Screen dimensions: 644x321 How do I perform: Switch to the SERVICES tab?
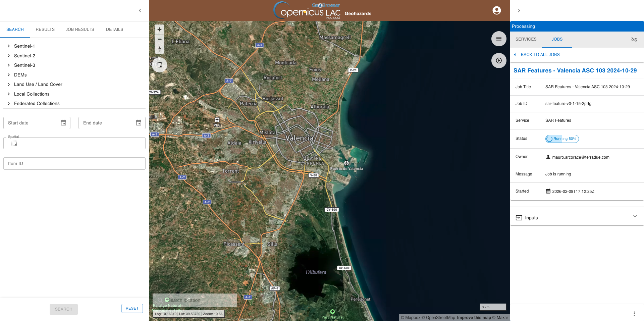pos(526,39)
